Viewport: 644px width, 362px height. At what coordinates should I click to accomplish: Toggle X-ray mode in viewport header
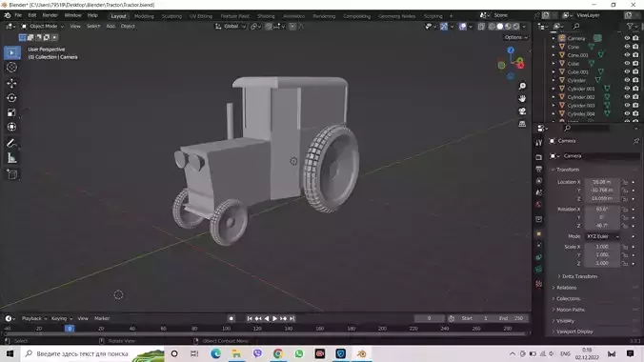tap(481, 27)
